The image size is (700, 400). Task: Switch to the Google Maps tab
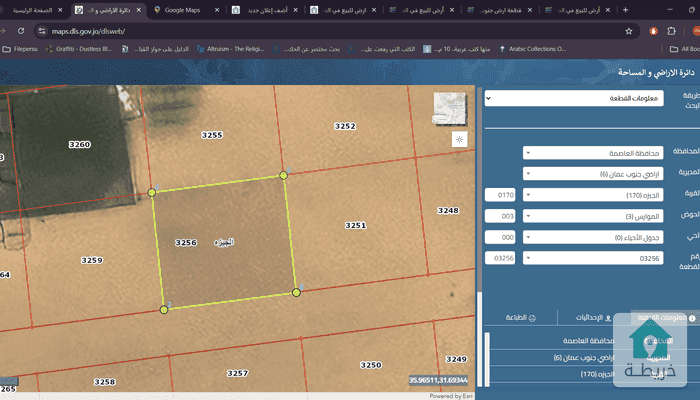point(182,9)
